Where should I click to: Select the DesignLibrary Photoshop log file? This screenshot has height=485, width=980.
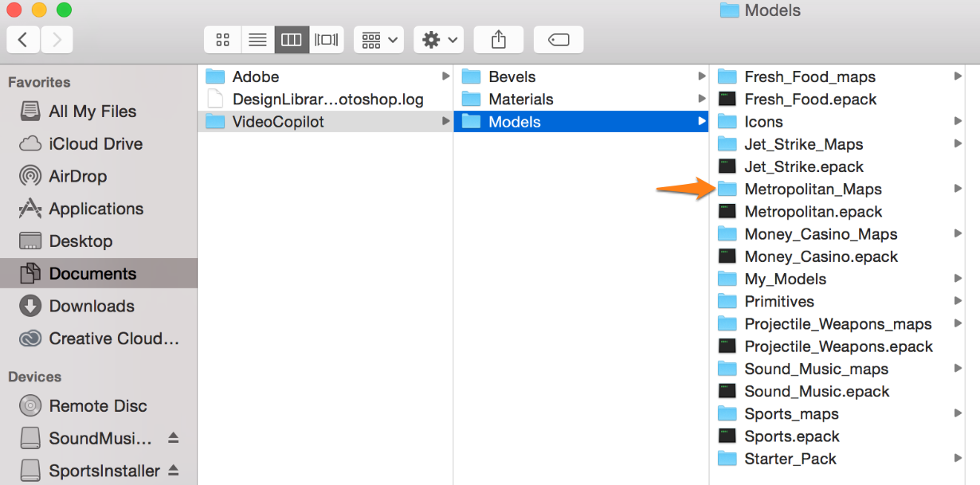coord(327,100)
